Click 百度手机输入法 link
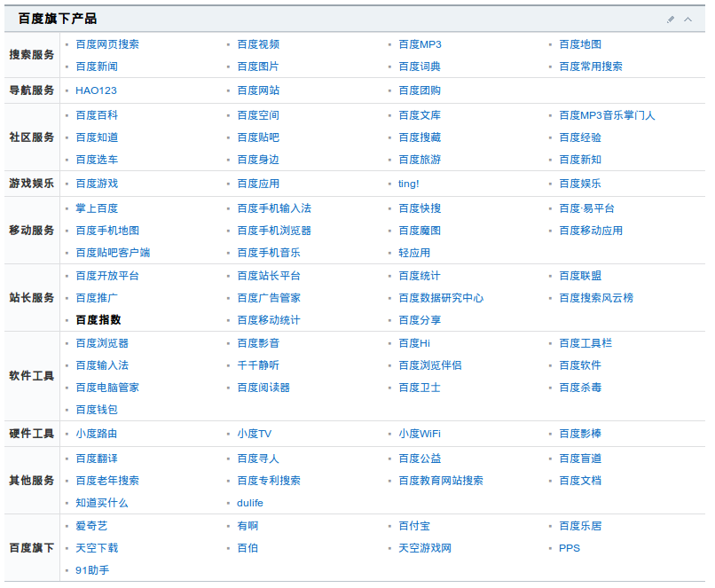 pyautogui.click(x=274, y=208)
